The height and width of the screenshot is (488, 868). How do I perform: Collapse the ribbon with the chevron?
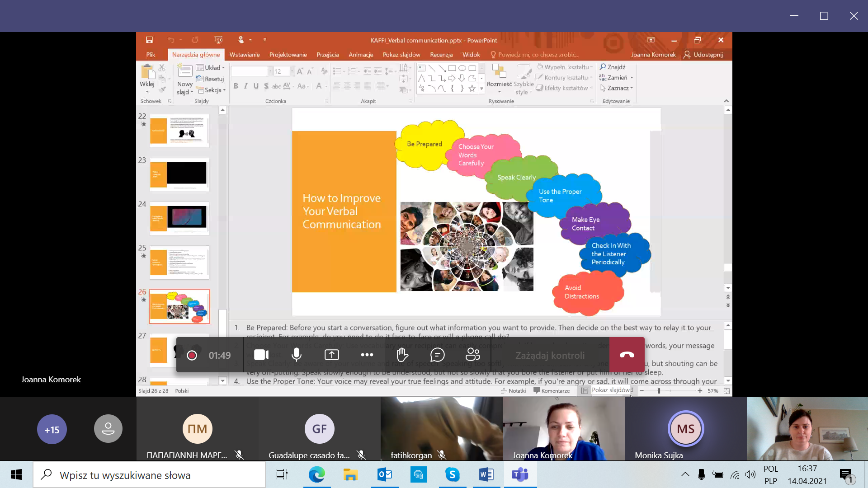point(726,101)
